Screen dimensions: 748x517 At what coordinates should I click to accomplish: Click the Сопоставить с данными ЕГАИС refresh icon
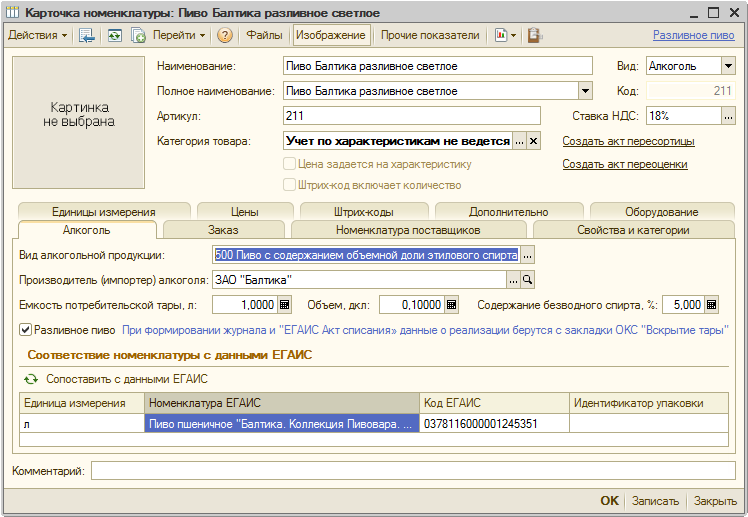point(31,379)
